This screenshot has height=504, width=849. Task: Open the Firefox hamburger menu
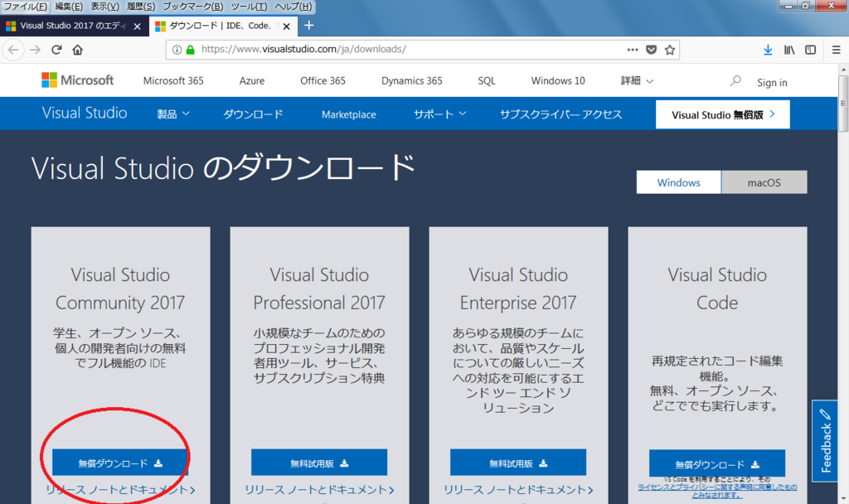tap(836, 50)
